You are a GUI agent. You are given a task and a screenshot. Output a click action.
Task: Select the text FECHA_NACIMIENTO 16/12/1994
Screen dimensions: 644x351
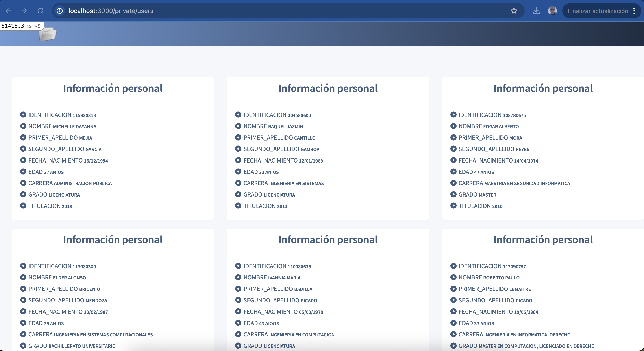pyautogui.click(x=68, y=161)
